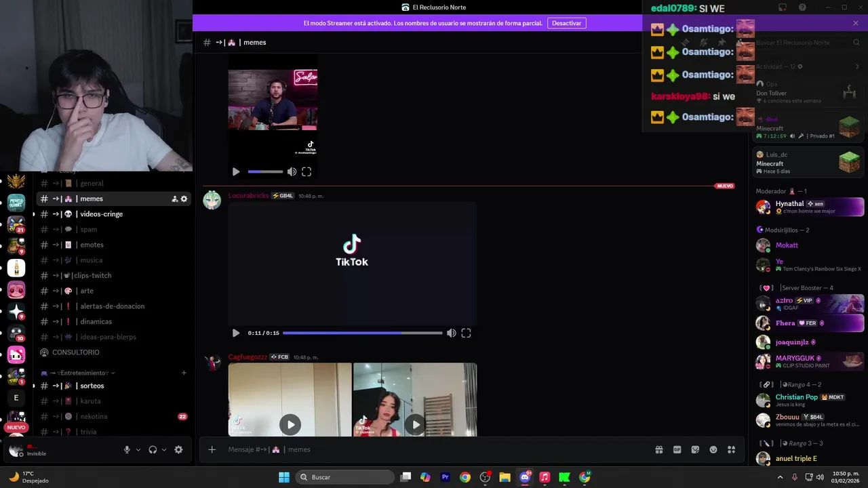Toggle headphones deafen in user panel
868x488 pixels.
pos(153,449)
